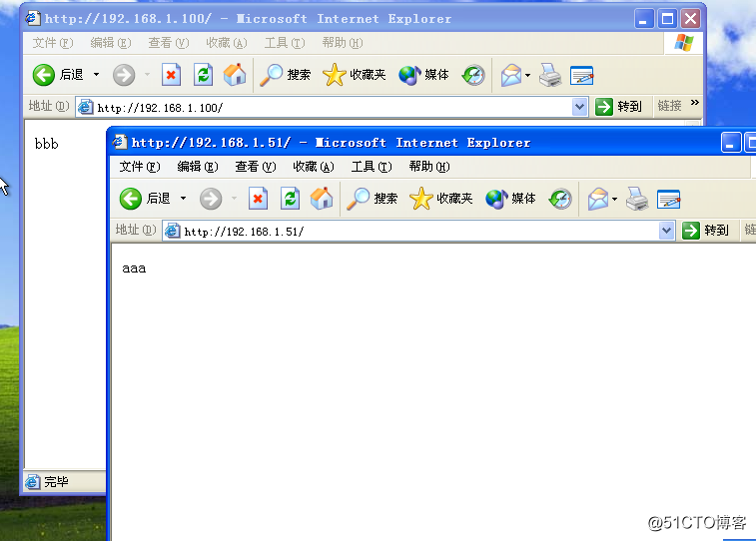Open address bar dropdown in 192.168.1.51 window
756x541 pixels.
666,231
